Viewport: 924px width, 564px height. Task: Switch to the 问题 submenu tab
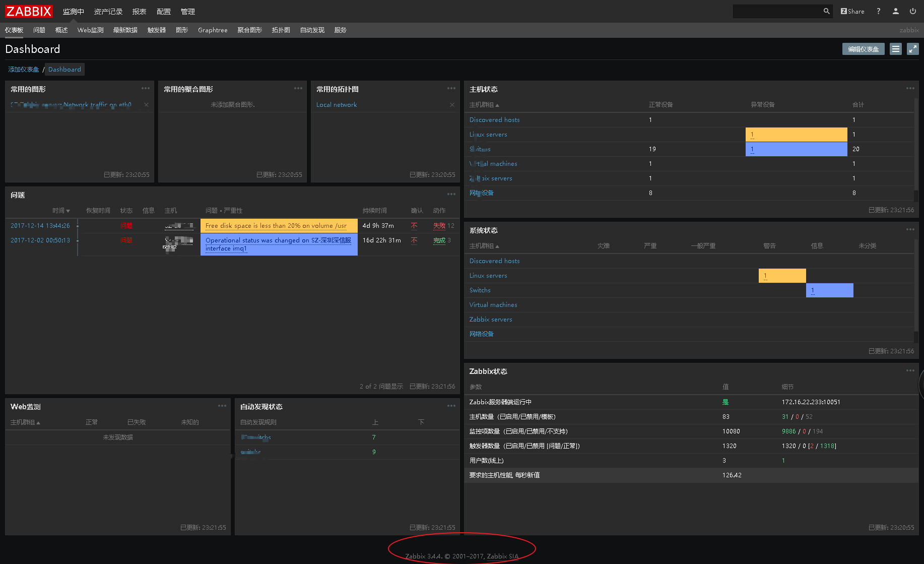pyautogui.click(x=39, y=30)
